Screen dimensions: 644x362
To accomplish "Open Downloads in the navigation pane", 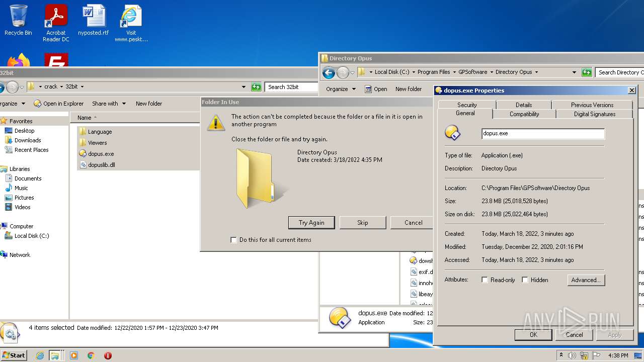I will point(28,140).
